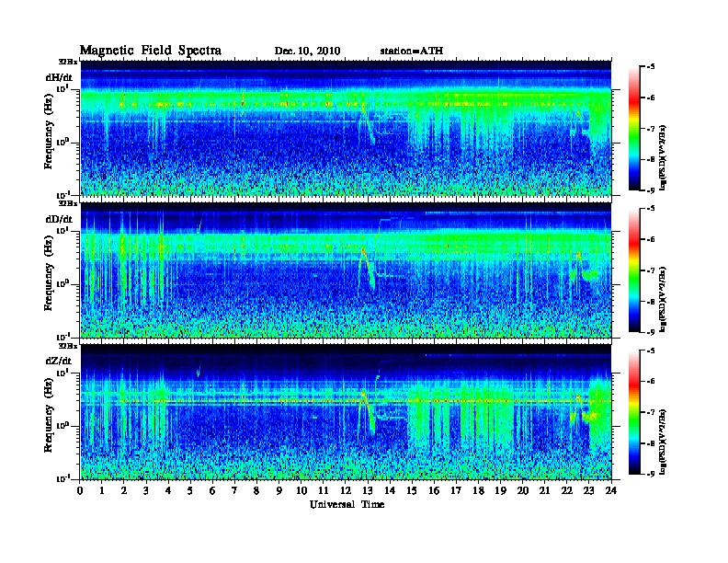Click the "Magnetic Field Spectra" plot title

(151, 51)
